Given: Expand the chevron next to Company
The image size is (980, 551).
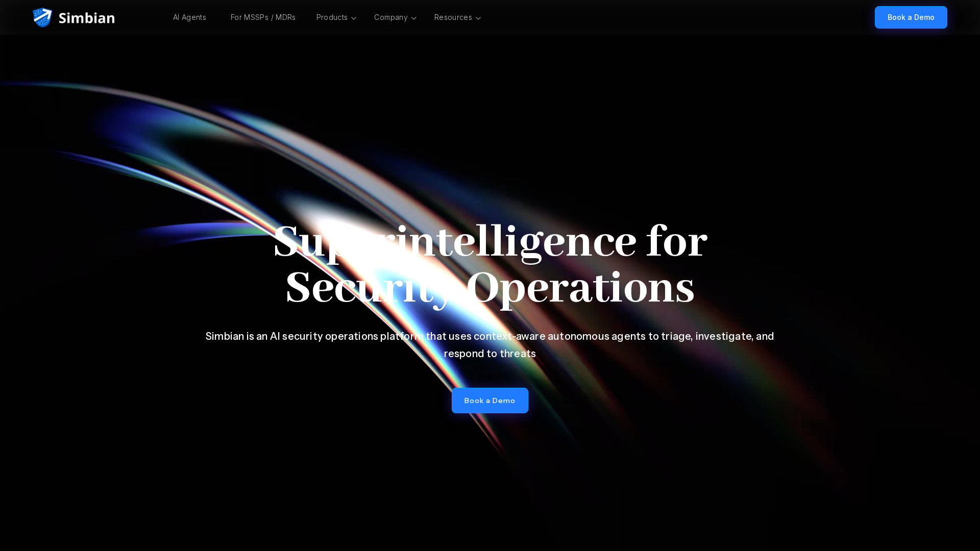Looking at the screenshot, I should tap(414, 18).
